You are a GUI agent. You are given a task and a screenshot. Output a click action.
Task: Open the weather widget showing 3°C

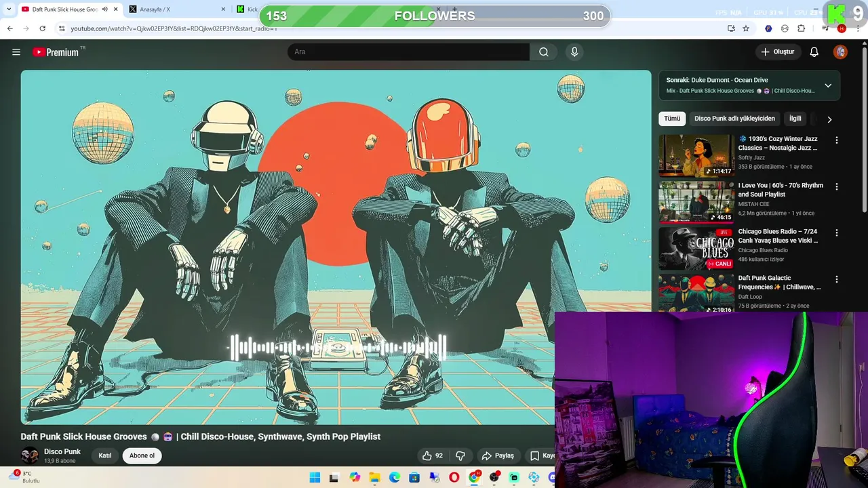[x=26, y=477]
